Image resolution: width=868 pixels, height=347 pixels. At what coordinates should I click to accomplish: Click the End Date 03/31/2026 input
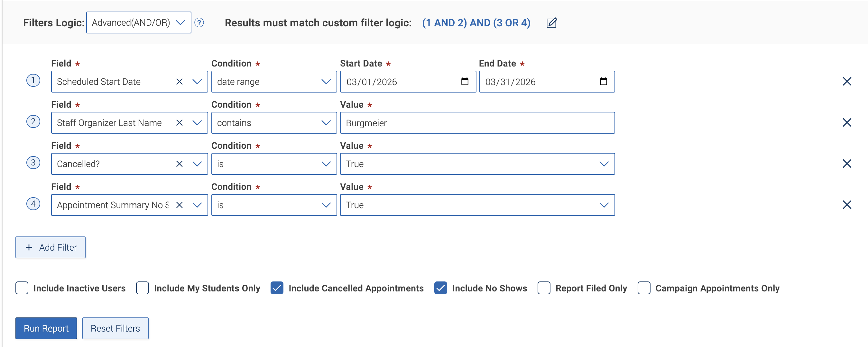click(x=547, y=82)
